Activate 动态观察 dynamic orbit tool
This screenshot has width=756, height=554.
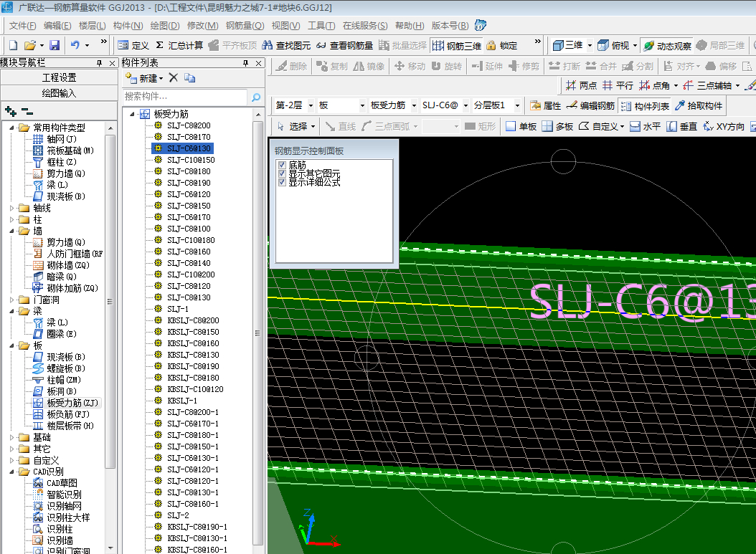click(x=667, y=45)
